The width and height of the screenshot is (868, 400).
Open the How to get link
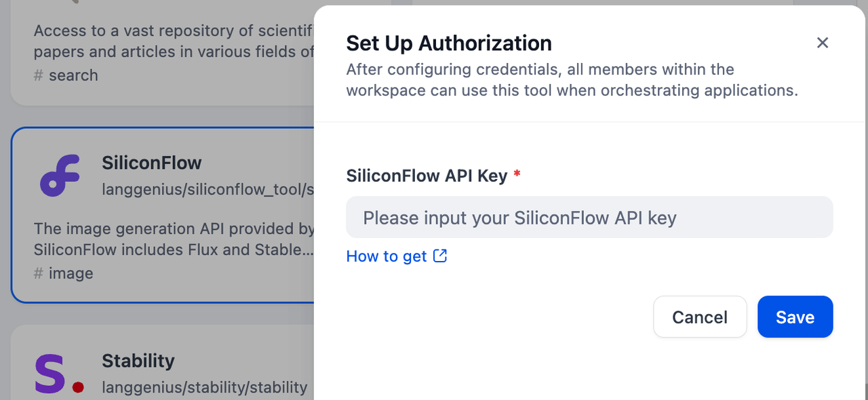coord(387,256)
